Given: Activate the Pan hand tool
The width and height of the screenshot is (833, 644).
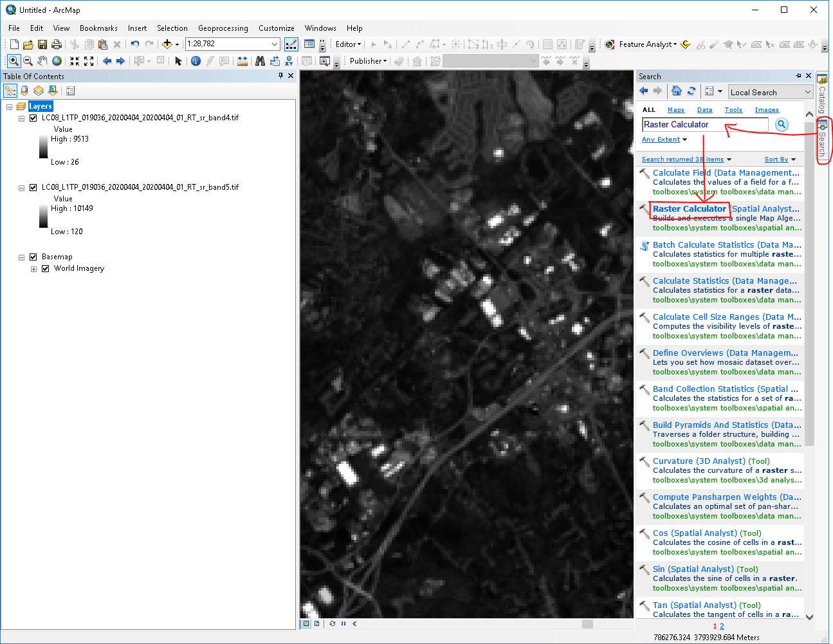Looking at the screenshot, I should click(x=42, y=61).
